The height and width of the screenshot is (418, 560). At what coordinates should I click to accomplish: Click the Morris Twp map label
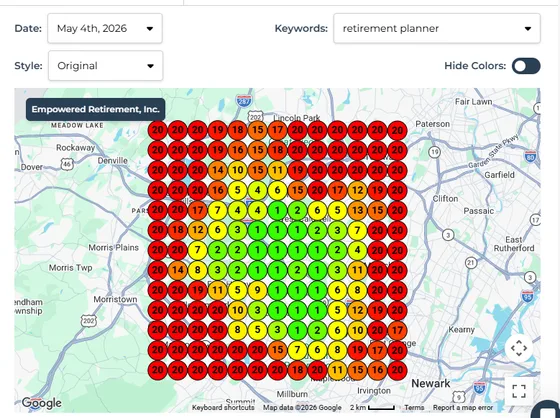[x=70, y=268]
